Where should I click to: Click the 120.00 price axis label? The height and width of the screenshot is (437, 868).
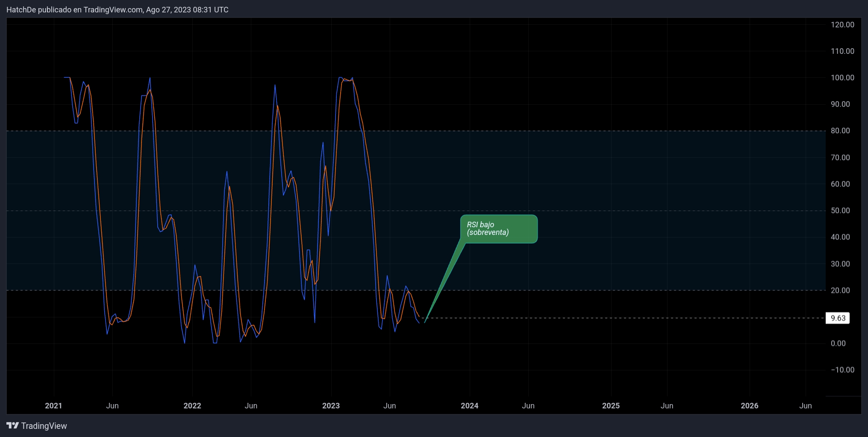coord(842,25)
